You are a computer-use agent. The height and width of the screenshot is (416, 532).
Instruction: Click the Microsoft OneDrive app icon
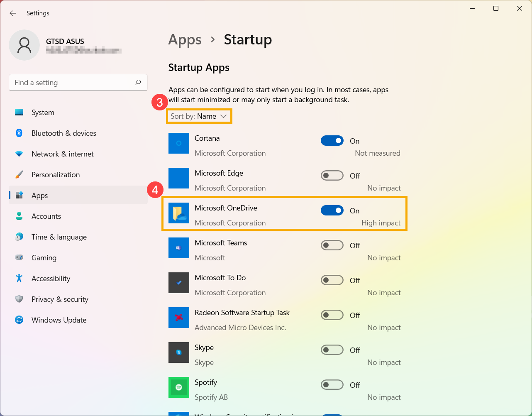179,213
